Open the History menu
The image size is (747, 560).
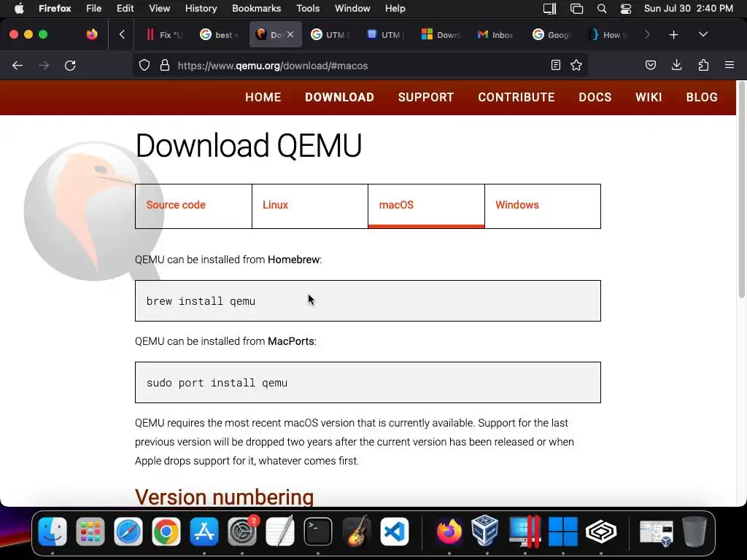(201, 9)
